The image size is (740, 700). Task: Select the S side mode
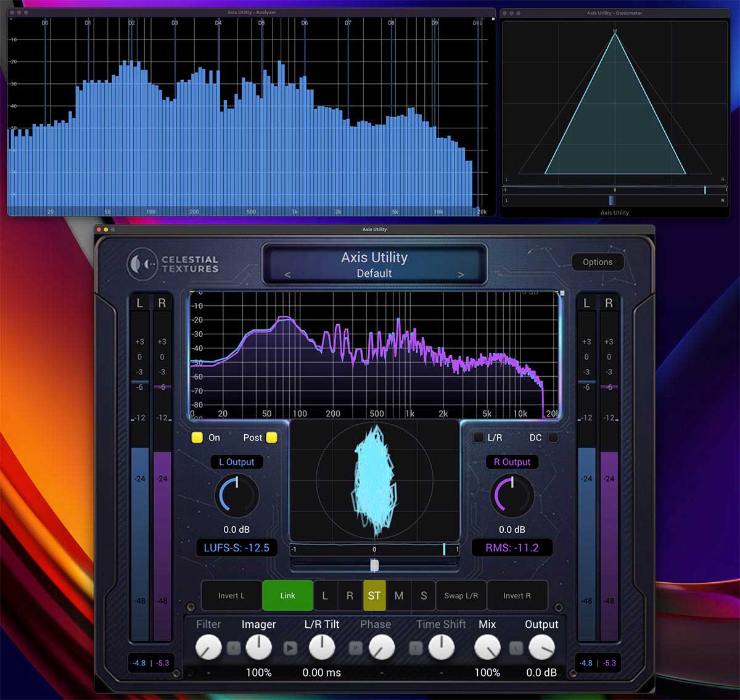tap(424, 596)
